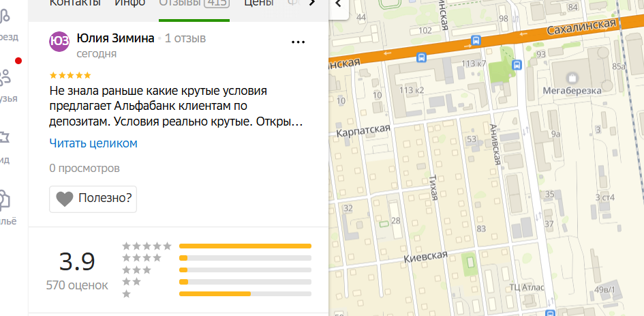Select the three-star rating row

click(x=217, y=270)
